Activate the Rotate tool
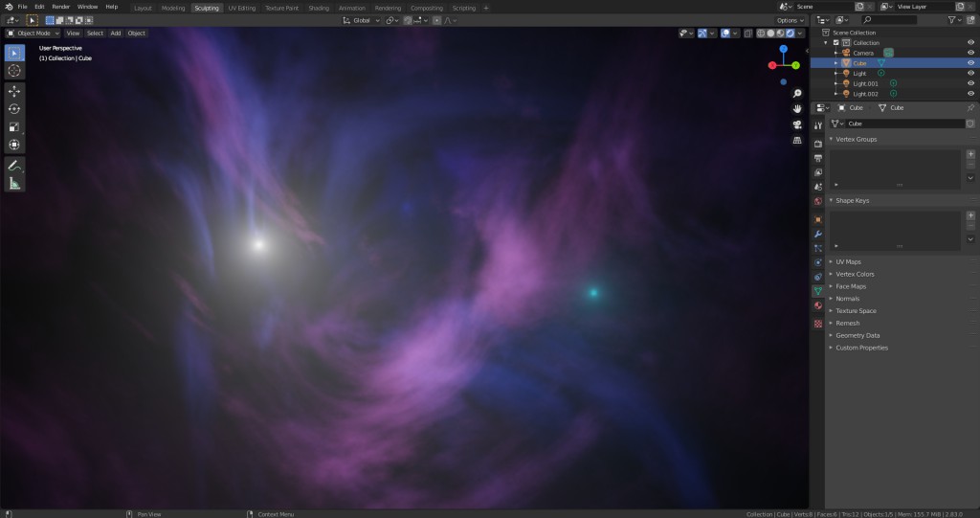Viewport: 980px width, 518px height. pos(15,109)
